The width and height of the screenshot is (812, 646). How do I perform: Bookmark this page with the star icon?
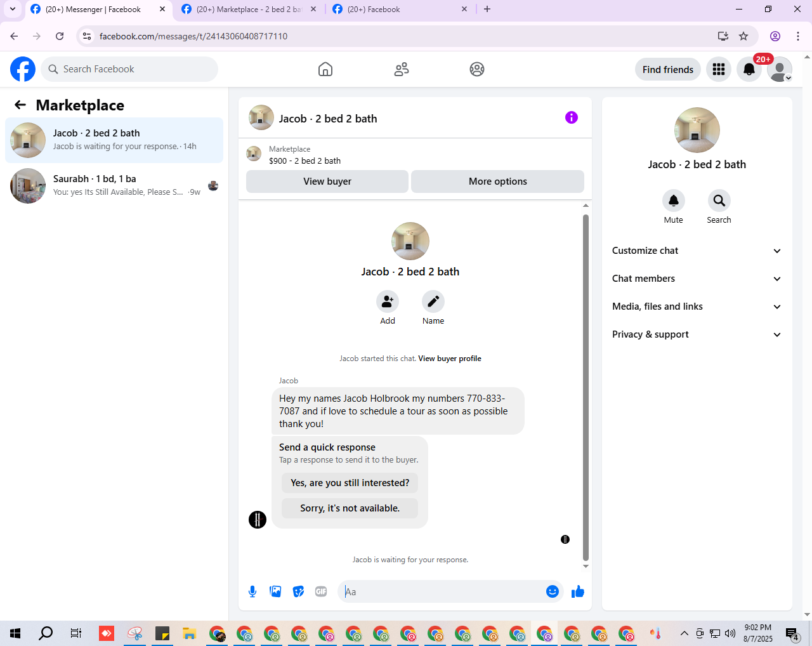[x=743, y=36]
